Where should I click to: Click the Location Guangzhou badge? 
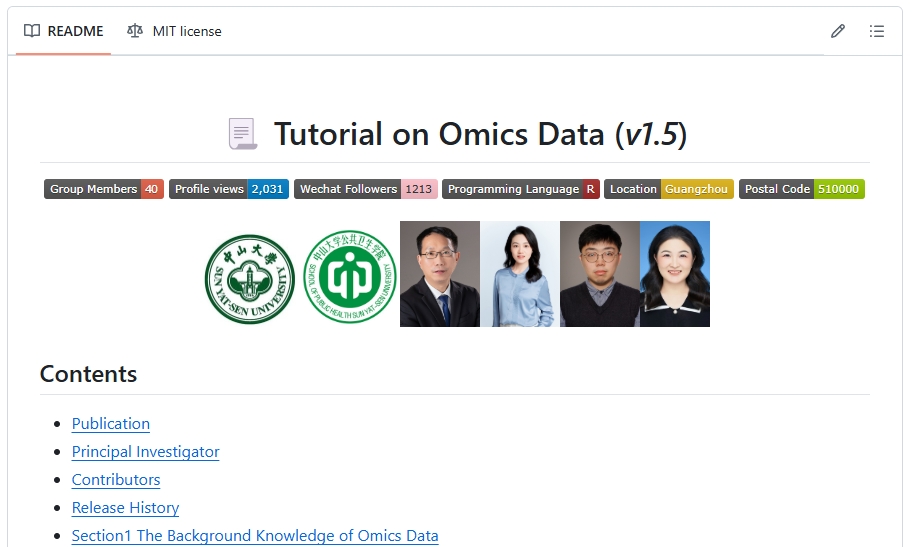tap(668, 189)
